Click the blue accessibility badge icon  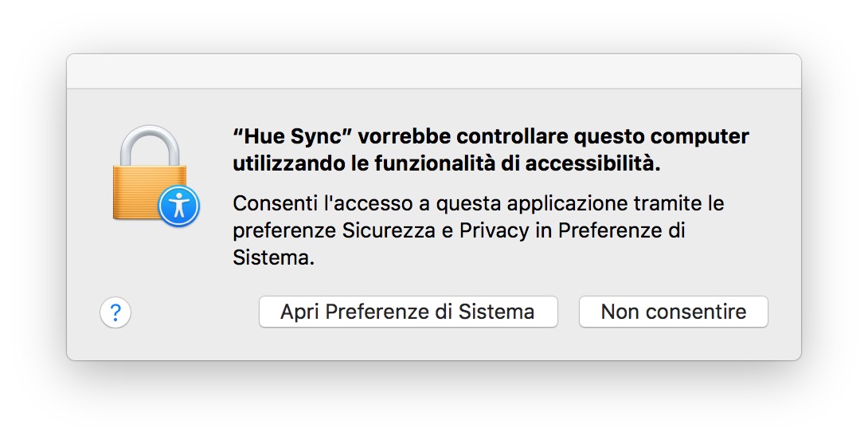(x=178, y=207)
